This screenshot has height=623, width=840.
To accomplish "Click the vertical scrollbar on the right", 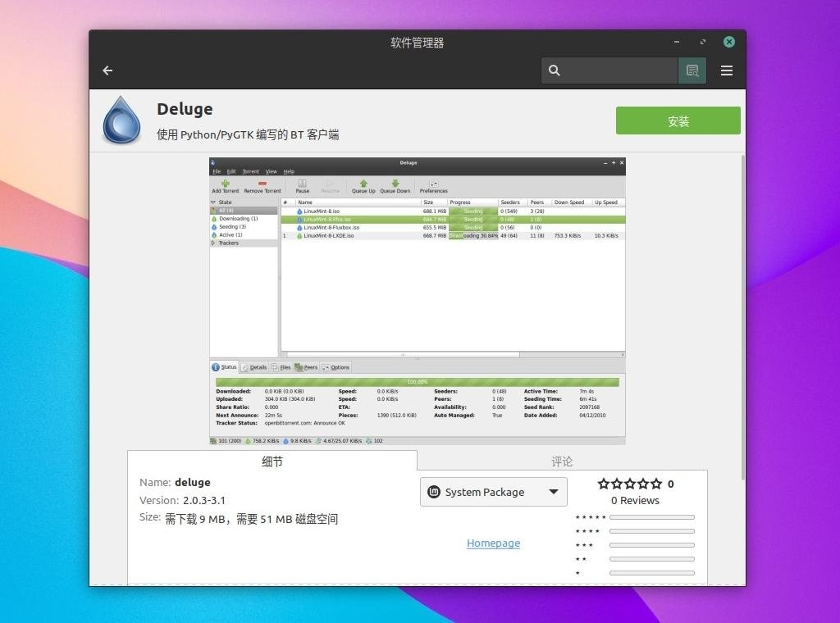I will point(743,317).
